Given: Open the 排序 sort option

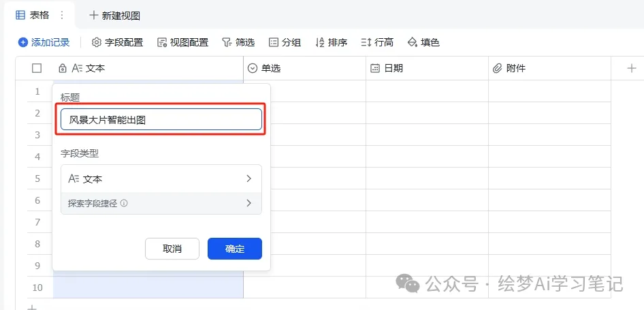Looking at the screenshot, I should point(331,42).
